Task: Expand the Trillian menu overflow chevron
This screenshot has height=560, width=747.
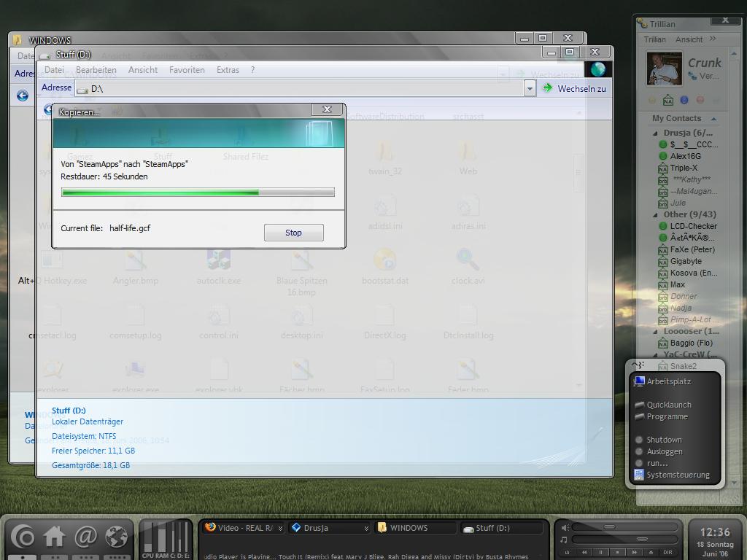Action: point(713,39)
